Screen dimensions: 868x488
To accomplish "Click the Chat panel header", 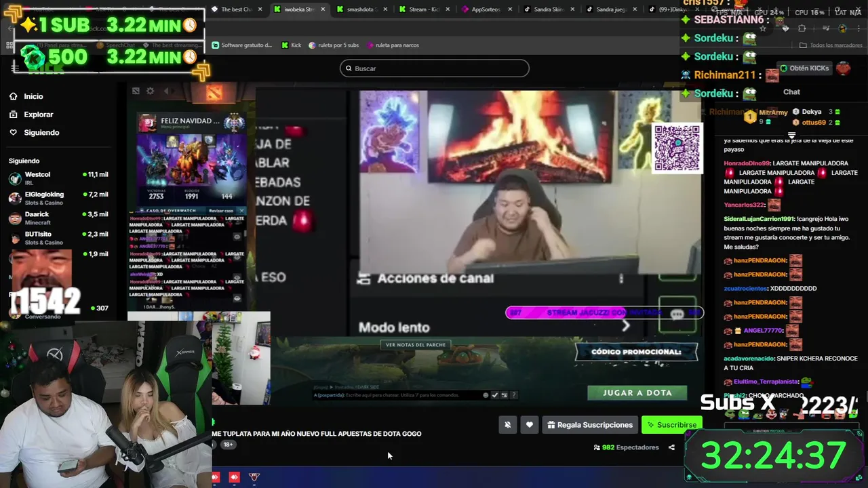I will pyautogui.click(x=791, y=92).
